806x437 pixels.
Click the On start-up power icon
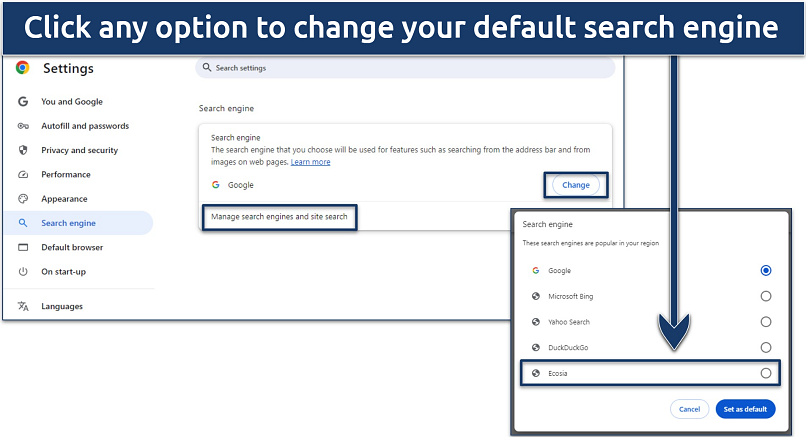tap(23, 272)
